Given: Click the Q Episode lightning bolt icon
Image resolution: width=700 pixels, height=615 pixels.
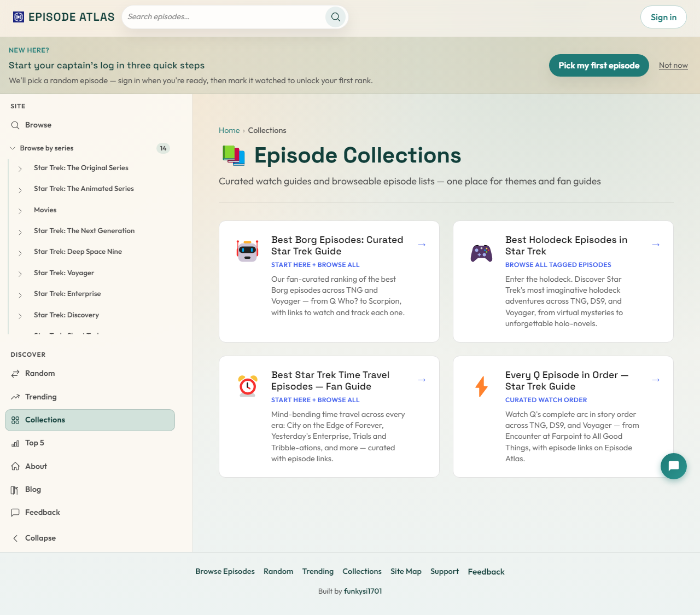Looking at the screenshot, I should click(482, 386).
